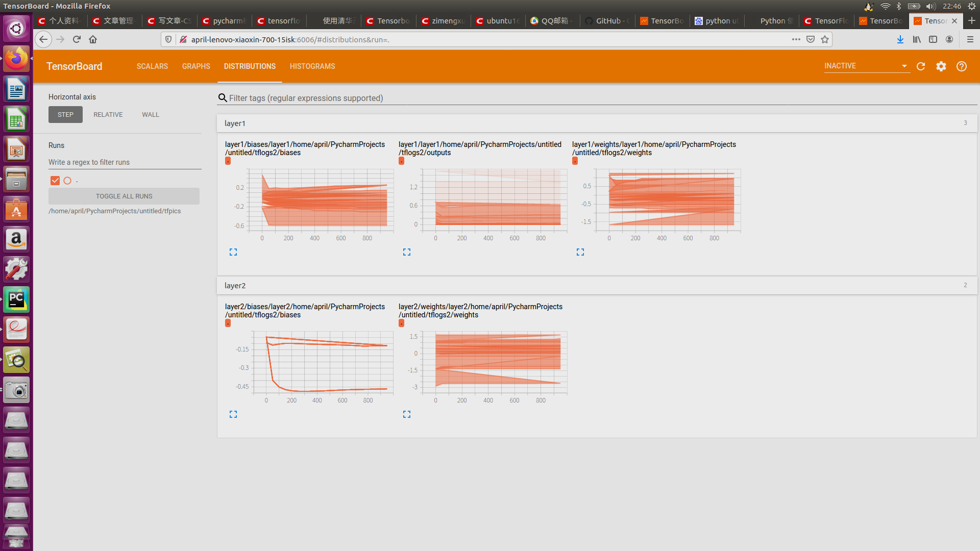This screenshot has height=551, width=980.
Task: Open the volume indicator in top panel
Action: [x=930, y=6]
